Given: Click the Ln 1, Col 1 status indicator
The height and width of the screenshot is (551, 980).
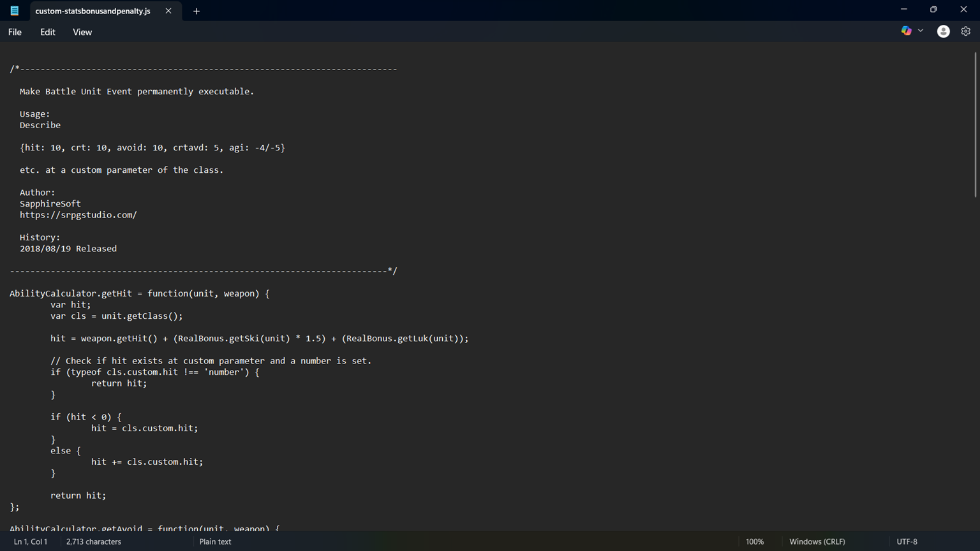Looking at the screenshot, I should (31, 541).
